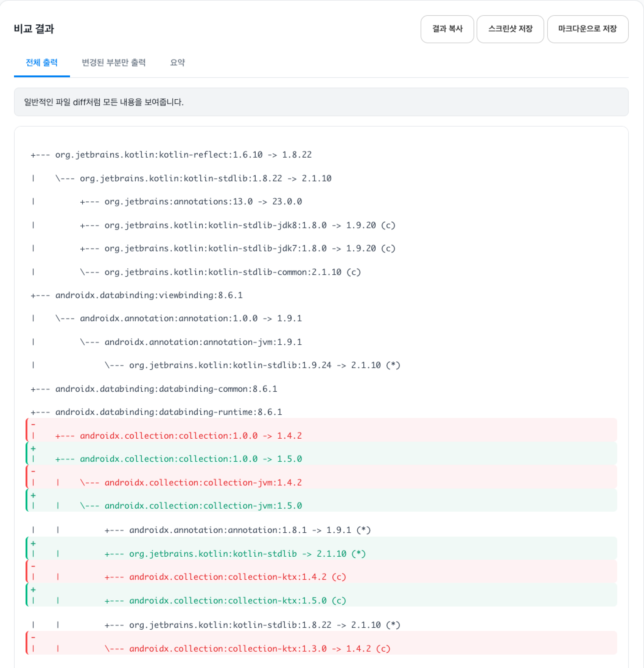644x668 pixels.
Task: Click the jetbrains annotations 13.0 -> 23.0.0 line
Action: (x=203, y=202)
